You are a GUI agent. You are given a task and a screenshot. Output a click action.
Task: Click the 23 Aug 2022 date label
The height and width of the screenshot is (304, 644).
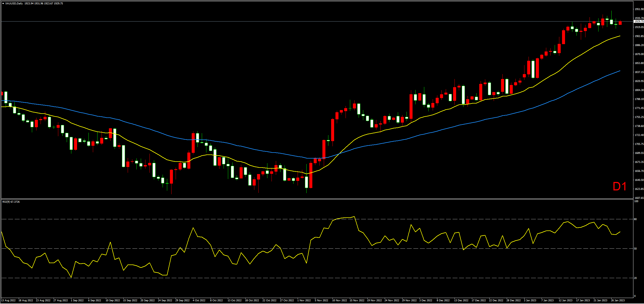43,300
